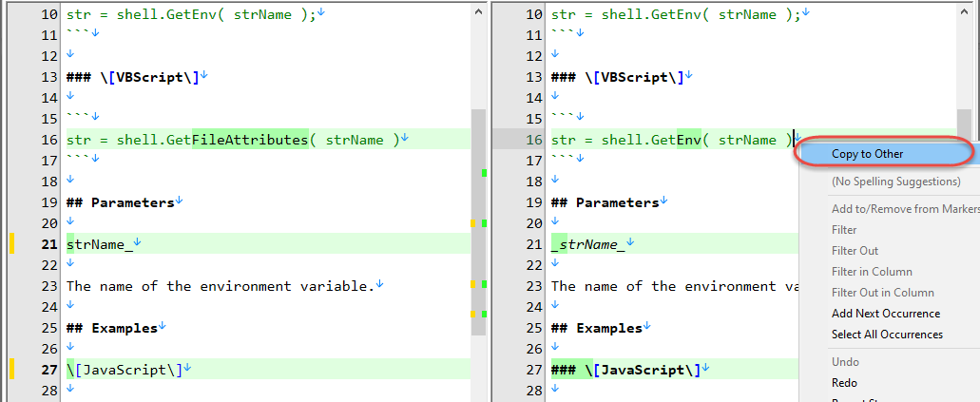The image size is (980, 402).
Task: Choose Select All Occurrences menu entry
Action: coord(887,335)
